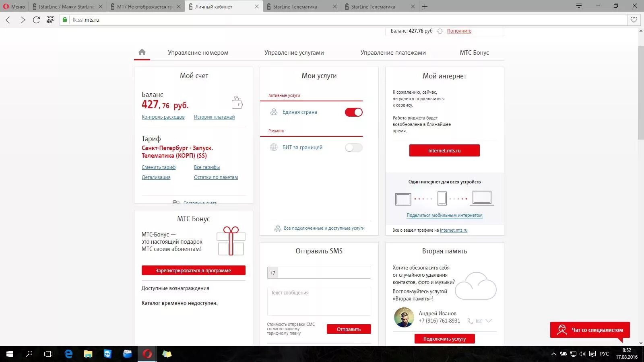644x362 pixels.
Task: Click the phone icon beside Андрей Иванов
Action: (470, 321)
